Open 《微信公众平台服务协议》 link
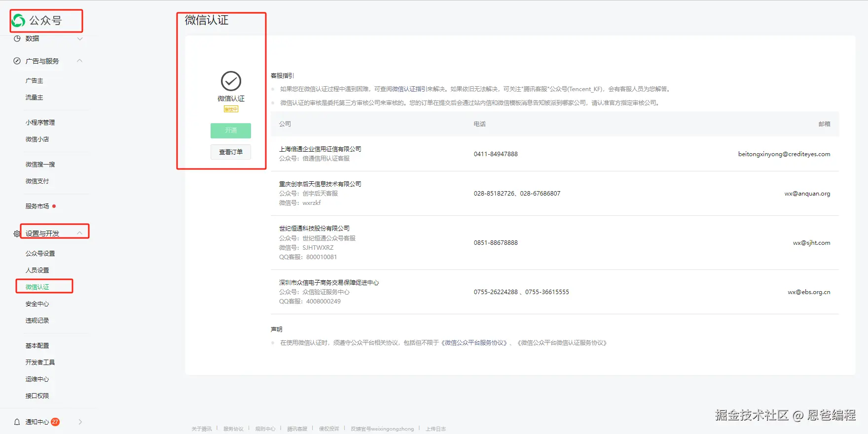This screenshot has width=868, height=434. pos(474,343)
